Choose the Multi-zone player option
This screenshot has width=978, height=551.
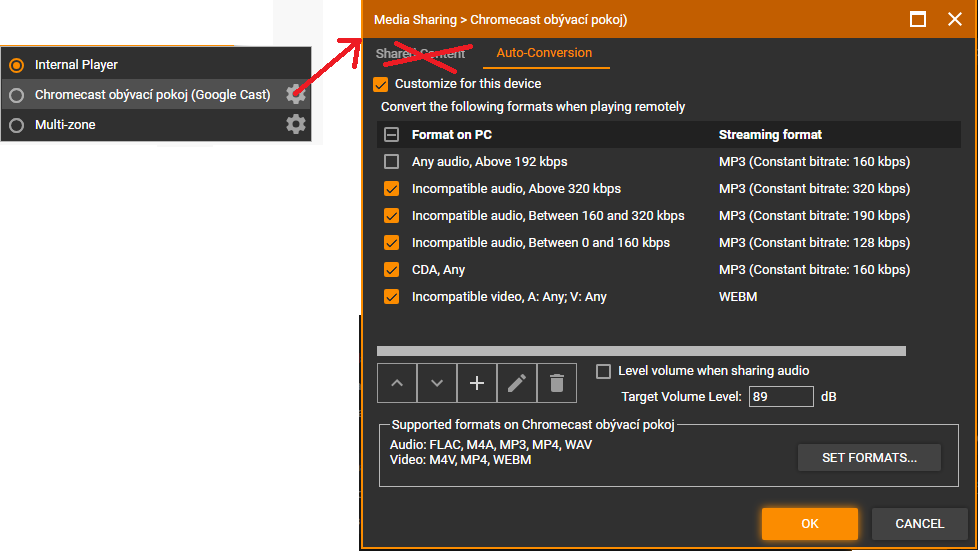(16, 125)
